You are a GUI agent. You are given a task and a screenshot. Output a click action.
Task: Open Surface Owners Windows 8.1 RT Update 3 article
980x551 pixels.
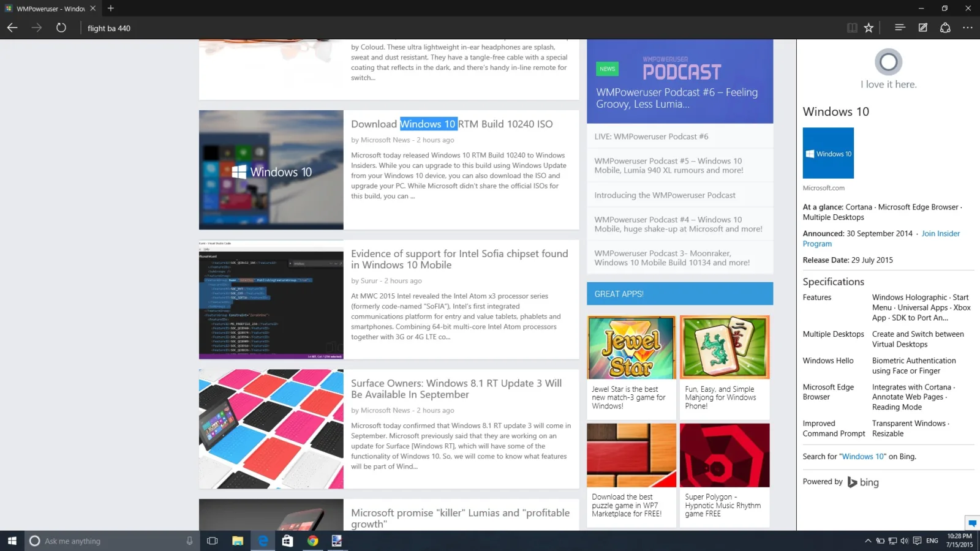coord(456,389)
